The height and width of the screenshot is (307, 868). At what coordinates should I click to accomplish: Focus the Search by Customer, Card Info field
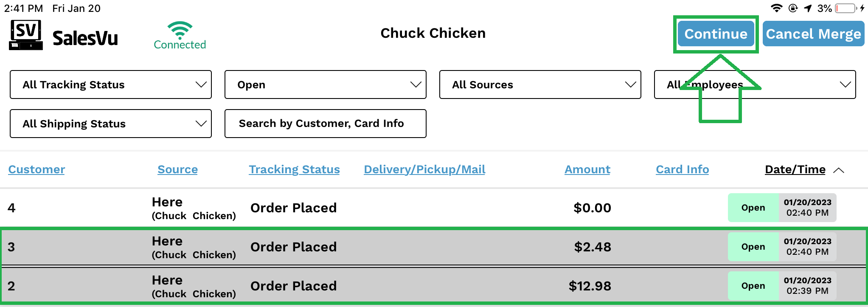325,124
